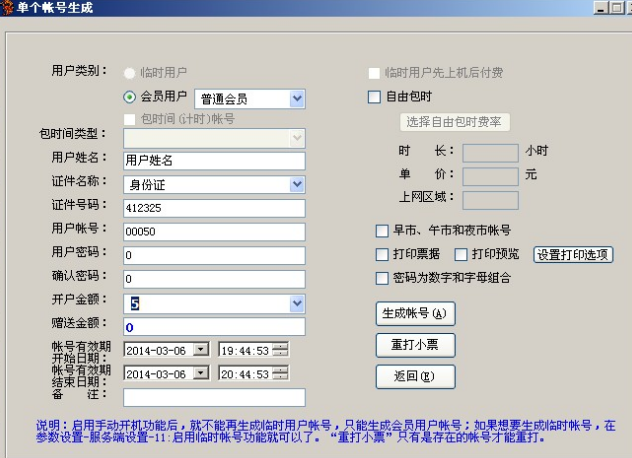The width and height of the screenshot is (632, 458).
Task: Click the 设置打印选项 button
Action: 573,255
